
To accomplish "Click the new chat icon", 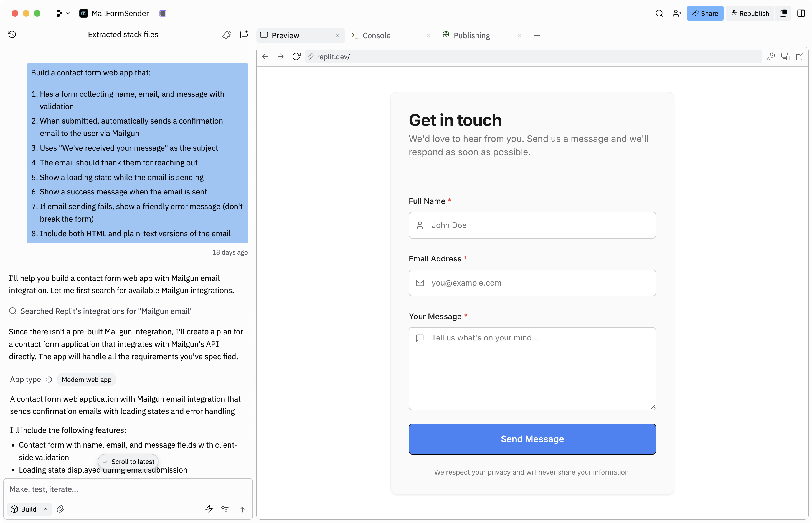I will [244, 34].
